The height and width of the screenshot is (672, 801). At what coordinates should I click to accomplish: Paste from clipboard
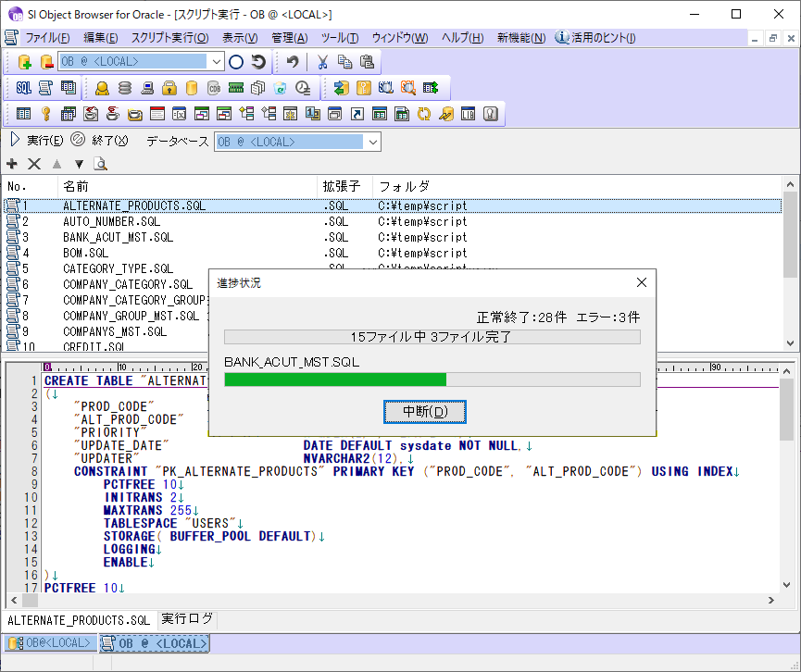[368, 62]
